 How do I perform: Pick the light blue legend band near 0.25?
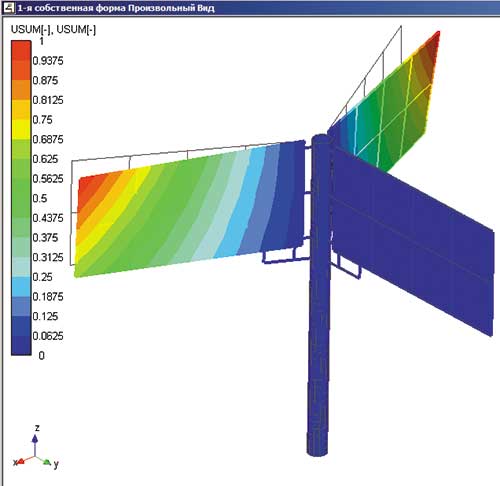point(21,287)
